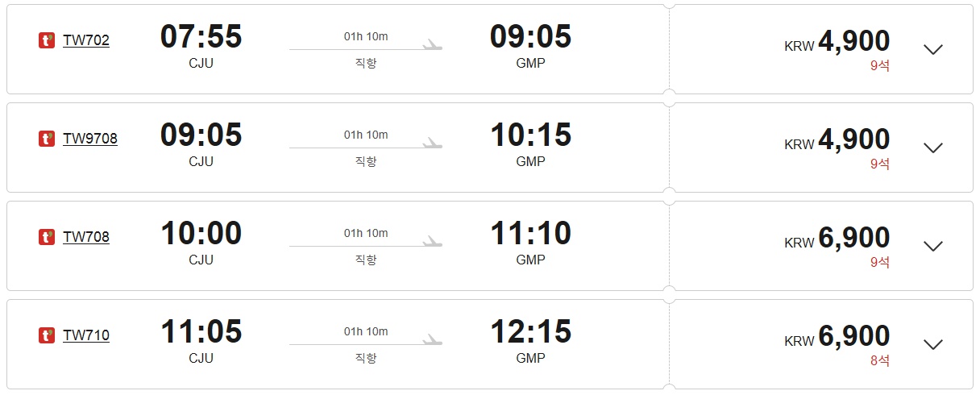Click the airplane icon on the 10:00 flight

coord(433,241)
